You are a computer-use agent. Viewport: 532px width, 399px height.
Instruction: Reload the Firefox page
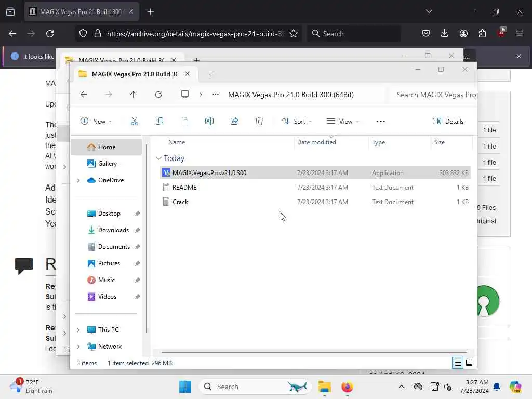[50, 34]
